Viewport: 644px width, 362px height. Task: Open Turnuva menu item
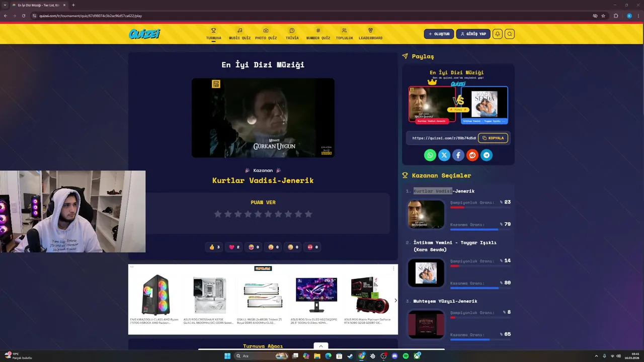pos(213,34)
